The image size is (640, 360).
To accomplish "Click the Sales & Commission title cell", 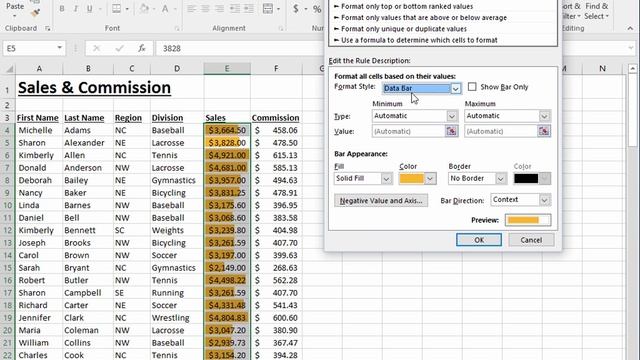I will coord(94,87).
